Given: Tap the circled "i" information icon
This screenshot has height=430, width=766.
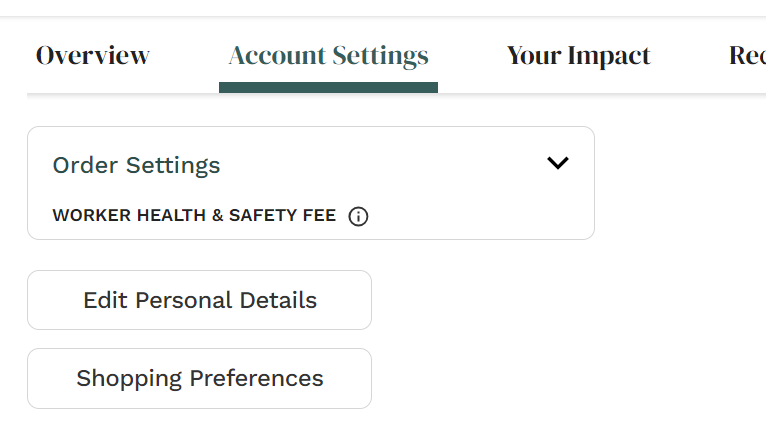Looking at the screenshot, I should (358, 216).
